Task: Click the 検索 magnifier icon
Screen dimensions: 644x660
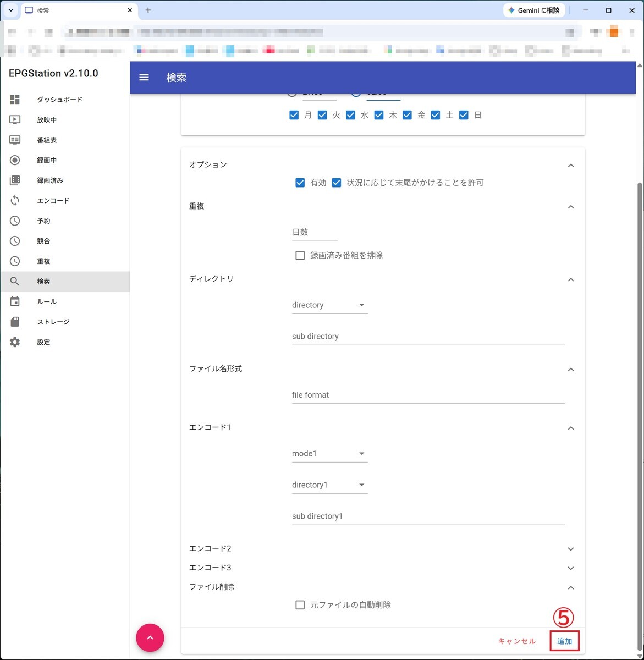Action: (x=15, y=281)
